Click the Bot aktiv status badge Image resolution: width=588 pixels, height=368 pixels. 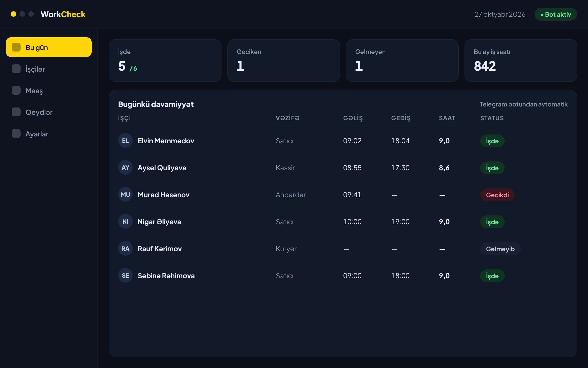tap(556, 14)
